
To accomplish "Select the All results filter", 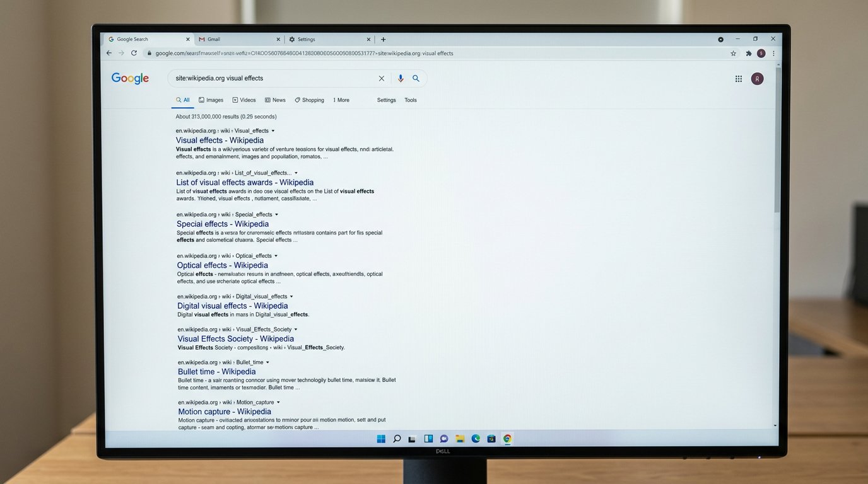I will coord(182,100).
